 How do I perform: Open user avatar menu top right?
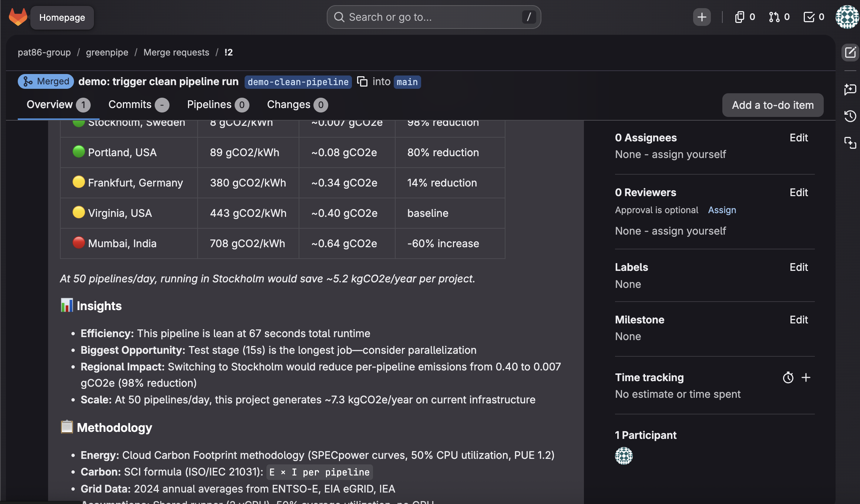point(847,17)
